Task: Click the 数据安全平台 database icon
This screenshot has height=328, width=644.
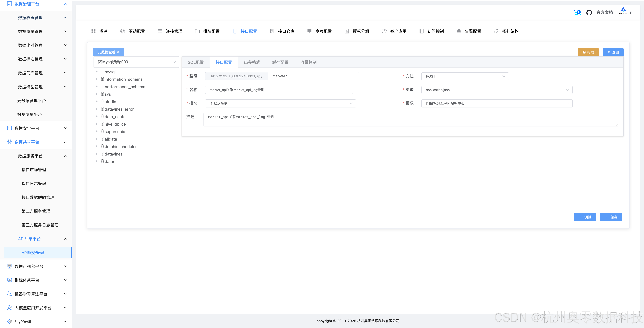Action: coord(9,128)
